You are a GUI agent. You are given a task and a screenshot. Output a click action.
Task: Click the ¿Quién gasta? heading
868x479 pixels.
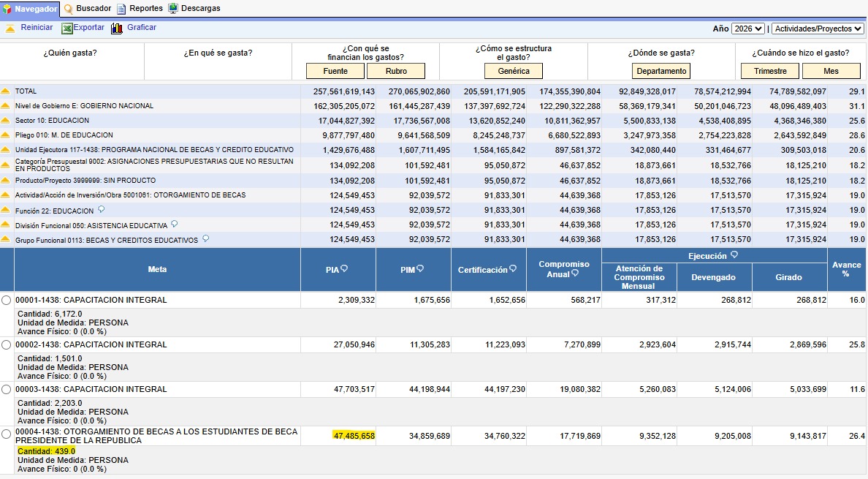70,53
